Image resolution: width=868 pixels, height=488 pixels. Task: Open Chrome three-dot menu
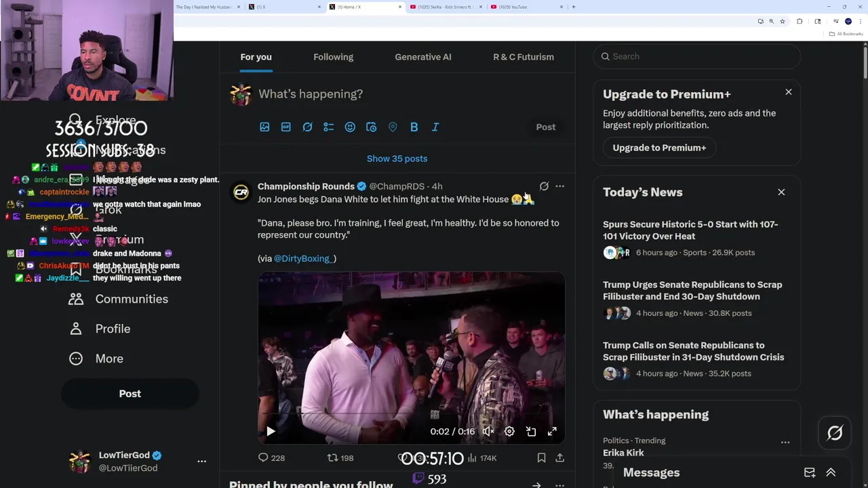859,21
